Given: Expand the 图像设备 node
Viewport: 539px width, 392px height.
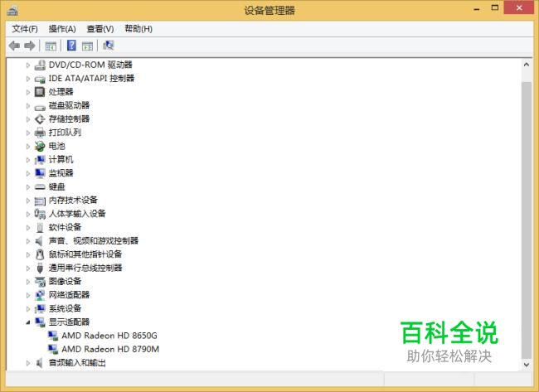Looking at the screenshot, I should coord(28,282).
